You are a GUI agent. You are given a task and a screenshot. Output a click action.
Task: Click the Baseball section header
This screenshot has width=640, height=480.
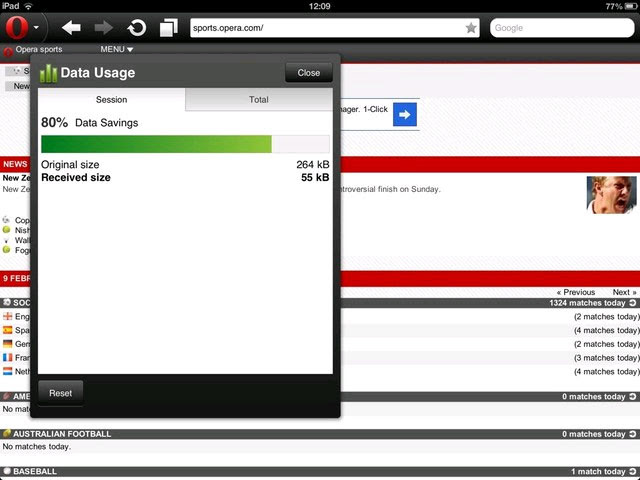320,471
